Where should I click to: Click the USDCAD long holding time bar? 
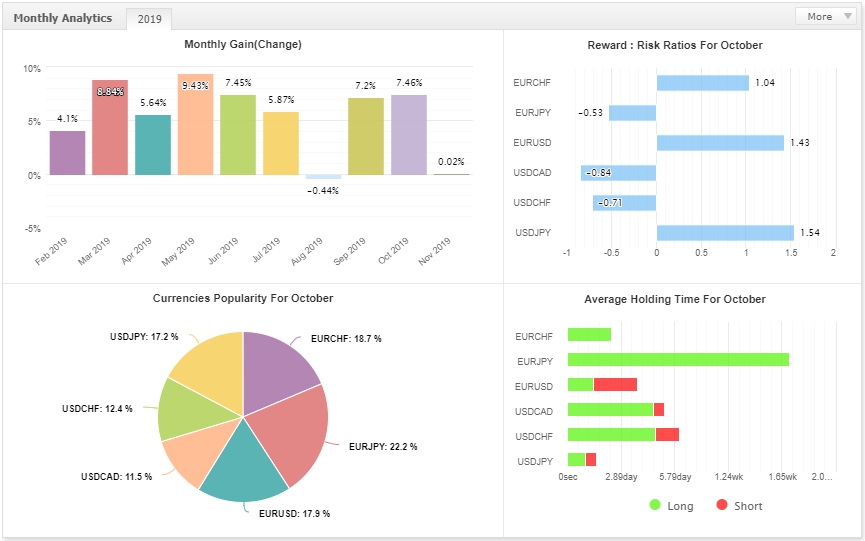pyautogui.click(x=610, y=409)
